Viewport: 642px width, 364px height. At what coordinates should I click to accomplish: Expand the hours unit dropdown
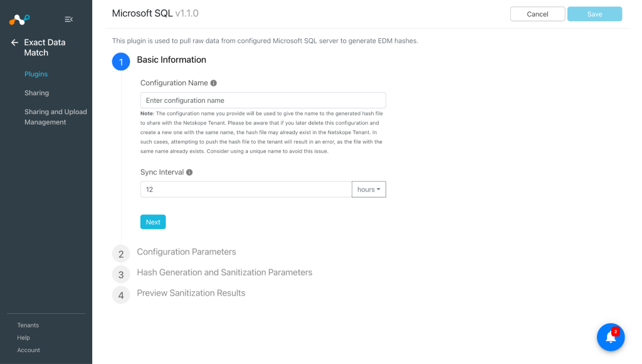[369, 189]
